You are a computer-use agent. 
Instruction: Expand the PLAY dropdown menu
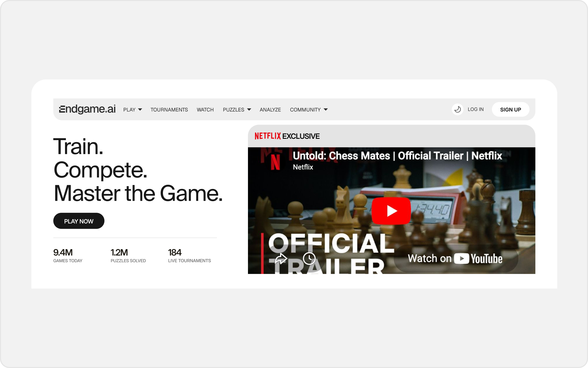(133, 110)
